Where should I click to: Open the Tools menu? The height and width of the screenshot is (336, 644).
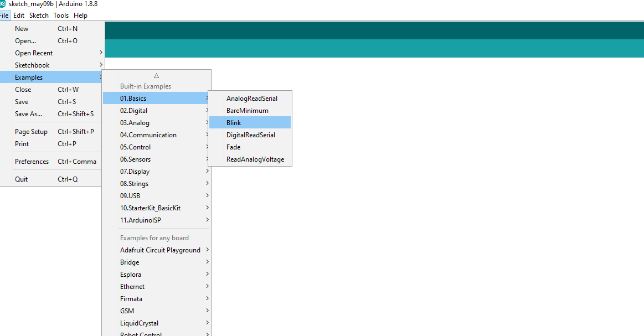[61, 15]
